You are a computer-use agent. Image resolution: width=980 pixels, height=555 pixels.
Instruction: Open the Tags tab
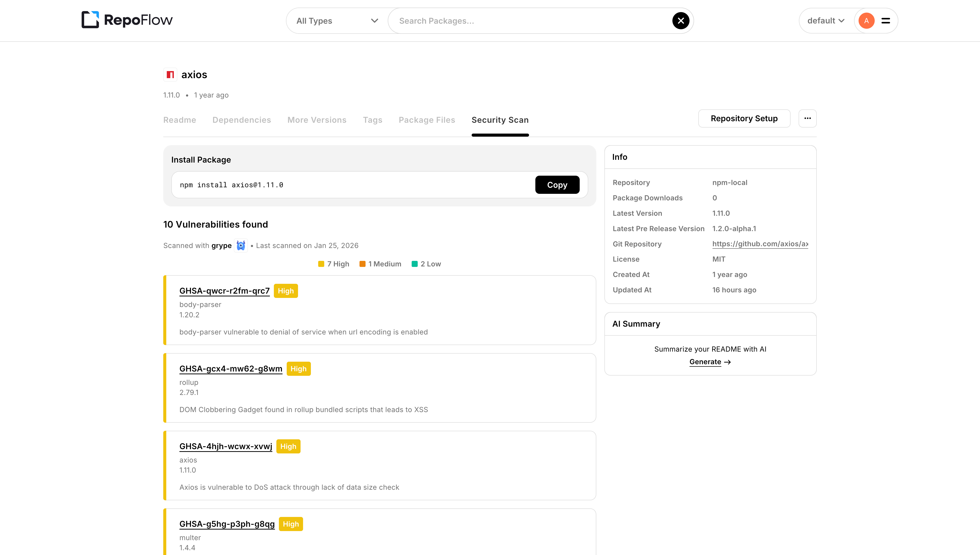(x=373, y=120)
